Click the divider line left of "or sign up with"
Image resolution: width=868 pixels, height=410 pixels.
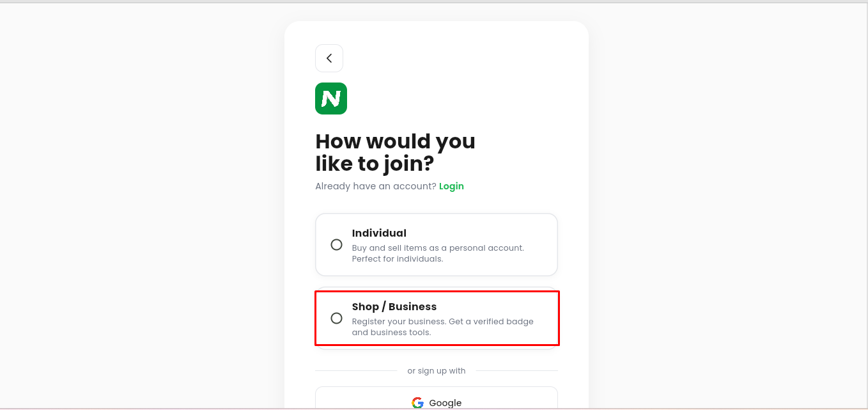click(356, 371)
